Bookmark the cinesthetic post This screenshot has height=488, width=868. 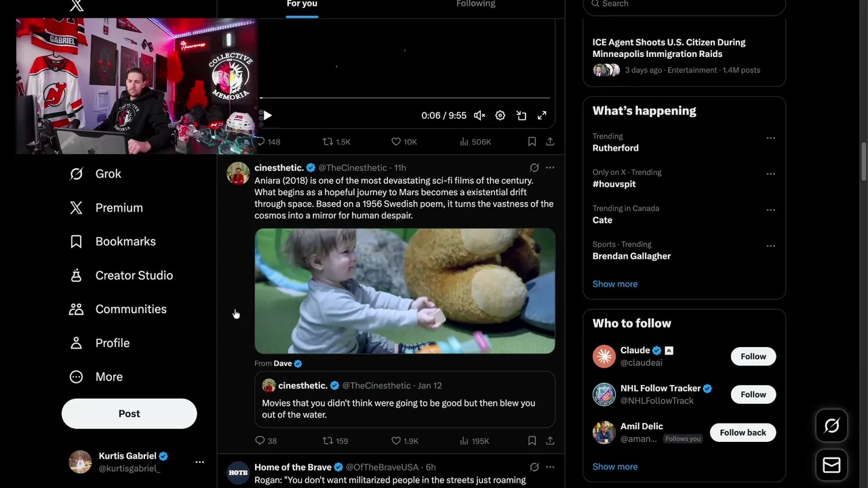(x=532, y=441)
